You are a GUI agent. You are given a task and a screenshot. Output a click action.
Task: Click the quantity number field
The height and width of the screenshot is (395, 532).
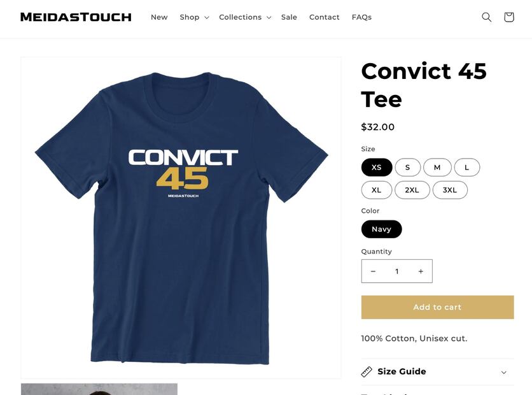coord(396,271)
